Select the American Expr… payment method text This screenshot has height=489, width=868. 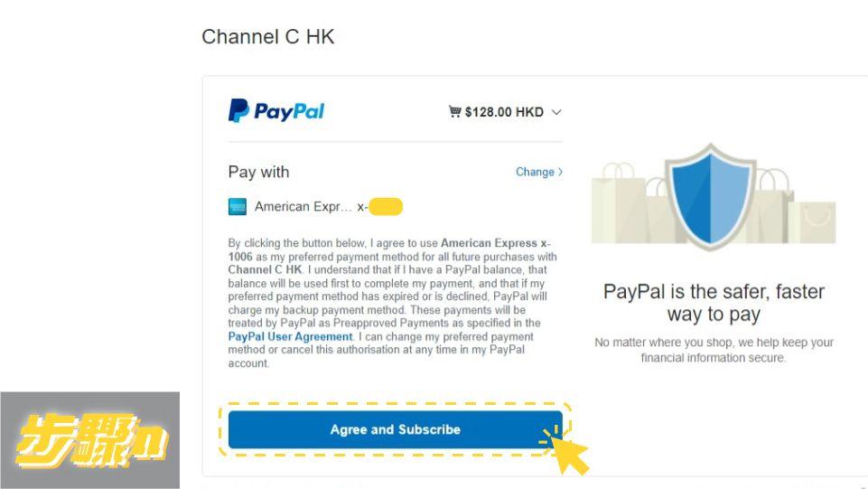pos(303,207)
